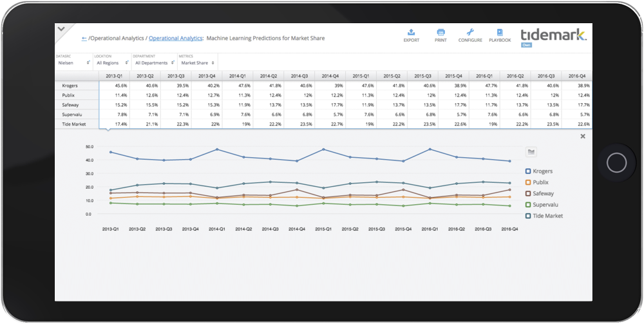Close the chart panel with X
Screen dimensions: 644x324
582,137
